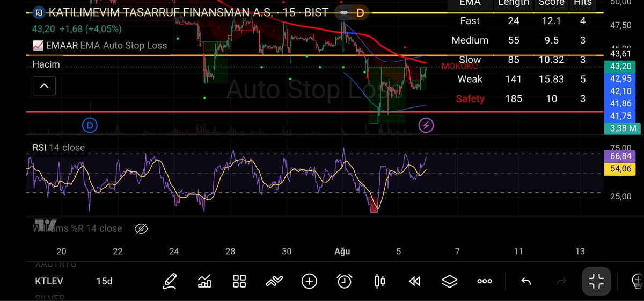The height and width of the screenshot is (301, 644).
Task: Click the yellow 54,06 RSI average label
Action: [x=621, y=169]
